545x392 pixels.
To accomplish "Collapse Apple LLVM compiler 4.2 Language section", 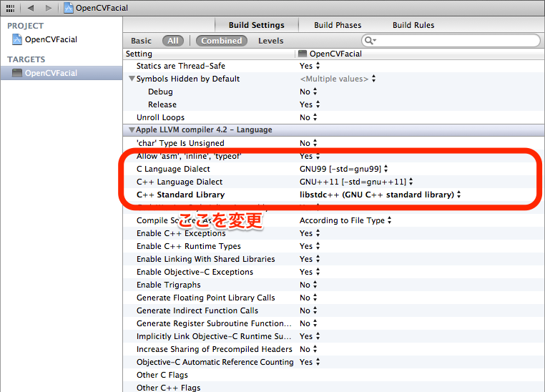I will pyautogui.click(x=132, y=129).
